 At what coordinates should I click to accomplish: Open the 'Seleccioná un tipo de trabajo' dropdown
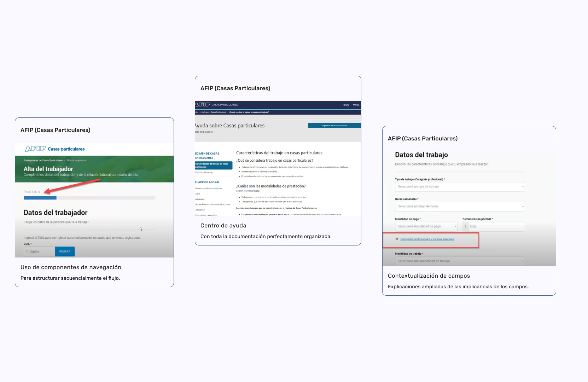460,186
